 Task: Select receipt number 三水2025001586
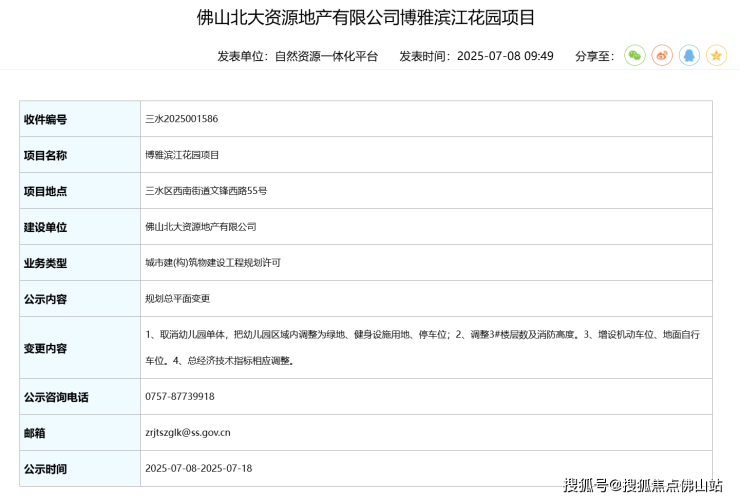coord(182,119)
